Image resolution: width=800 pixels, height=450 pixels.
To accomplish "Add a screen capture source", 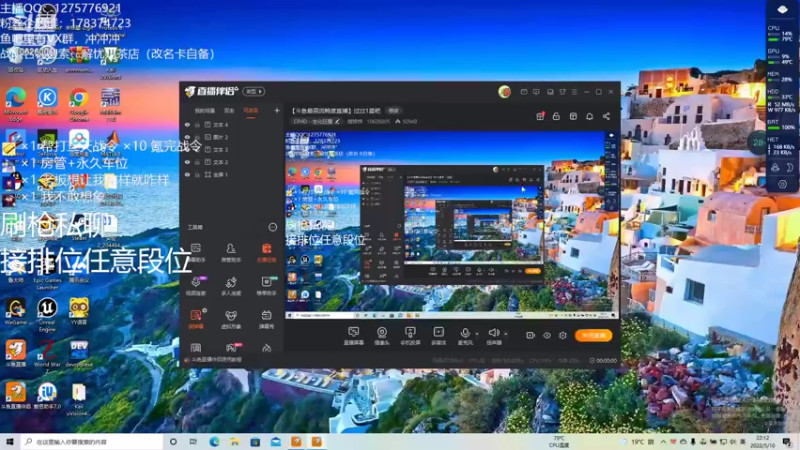I will [354, 336].
